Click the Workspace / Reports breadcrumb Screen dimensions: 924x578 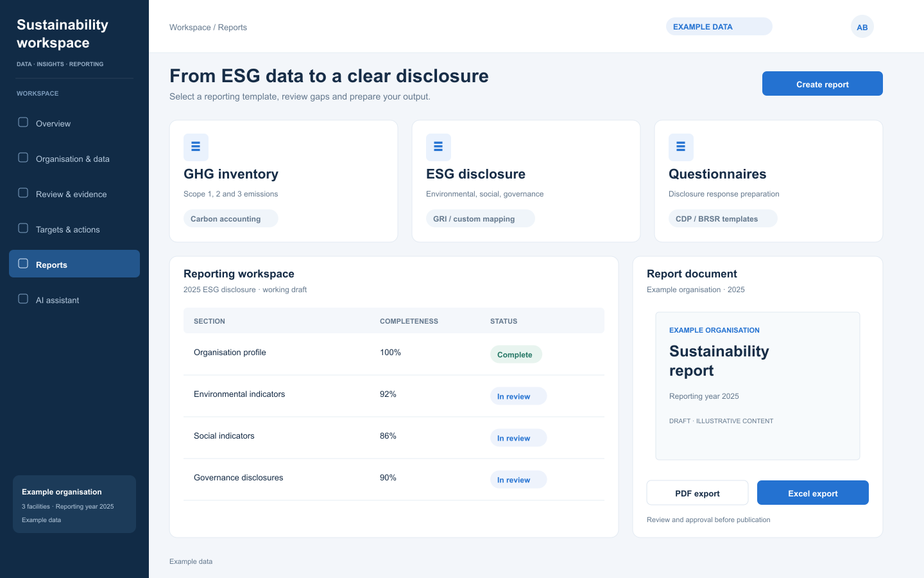(208, 28)
